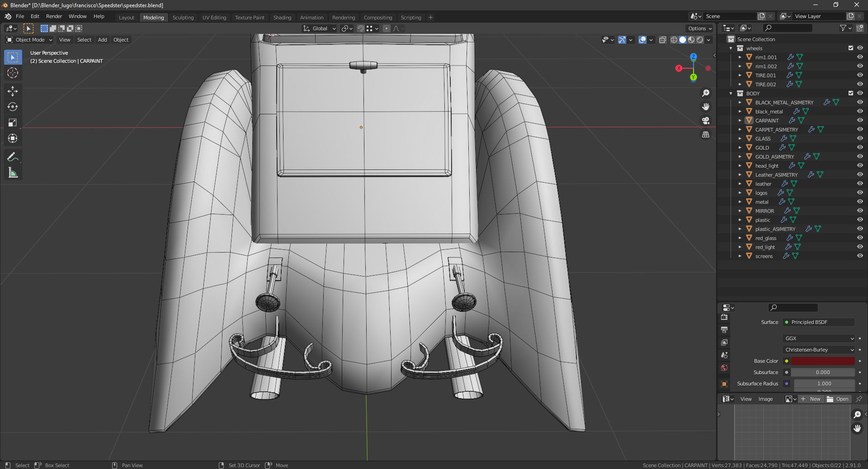Switch to the Shading workspace tab

282,18
